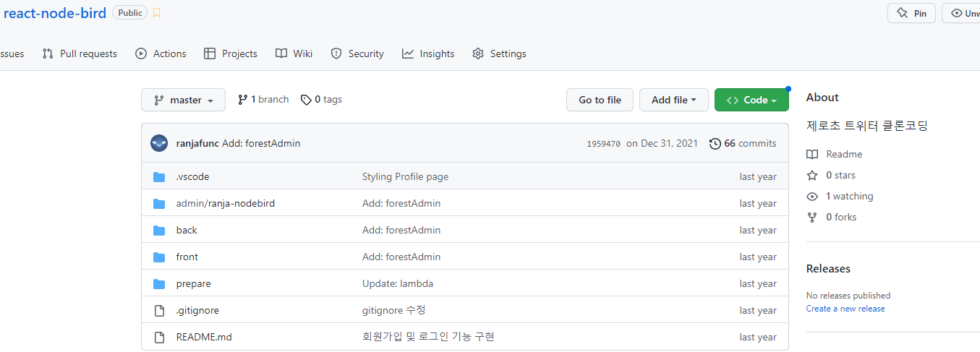Image resolution: width=980 pixels, height=352 pixels.
Task: Click the Go to file button
Action: (x=600, y=100)
